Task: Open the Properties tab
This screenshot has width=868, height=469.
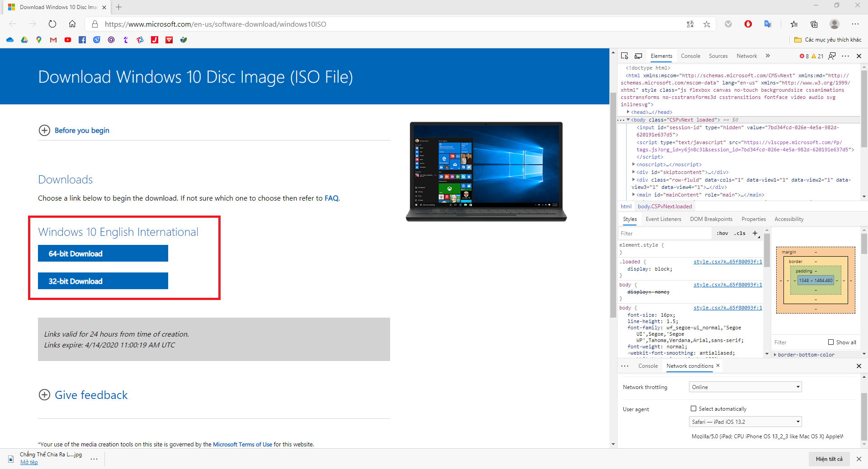Action: 754,219
